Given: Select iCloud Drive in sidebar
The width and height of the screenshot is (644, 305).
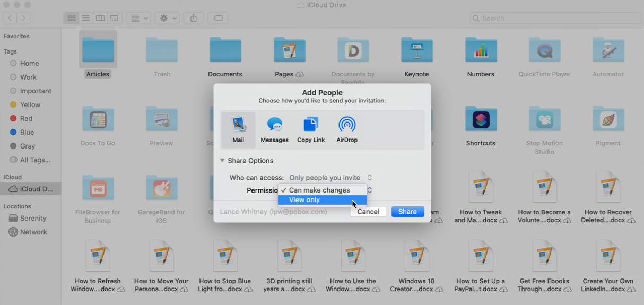Looking at the screenshot, I should click(x=30, y=189).
